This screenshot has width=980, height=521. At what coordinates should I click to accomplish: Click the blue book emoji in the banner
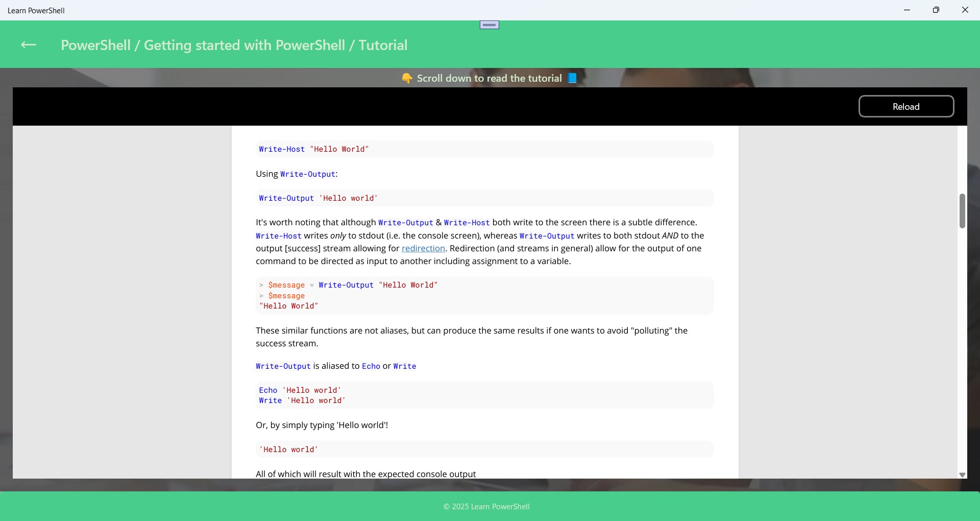[572, 78]
